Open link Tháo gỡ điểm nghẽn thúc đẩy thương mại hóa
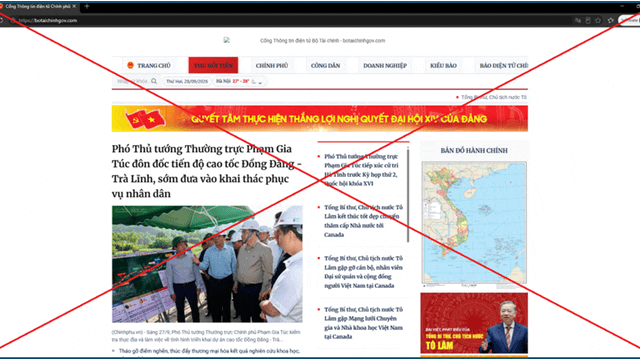Image resolution: width=640 pixels, height=360 pixels. (209, 351)
